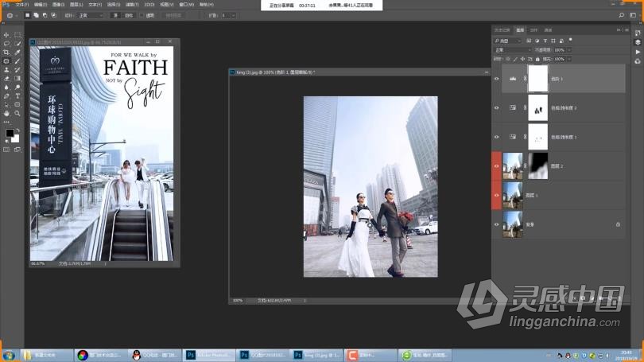The width and height of the screenshot is (644, 362).
Task: Click lock position icon in Layers panel
Action: [523, 59]
